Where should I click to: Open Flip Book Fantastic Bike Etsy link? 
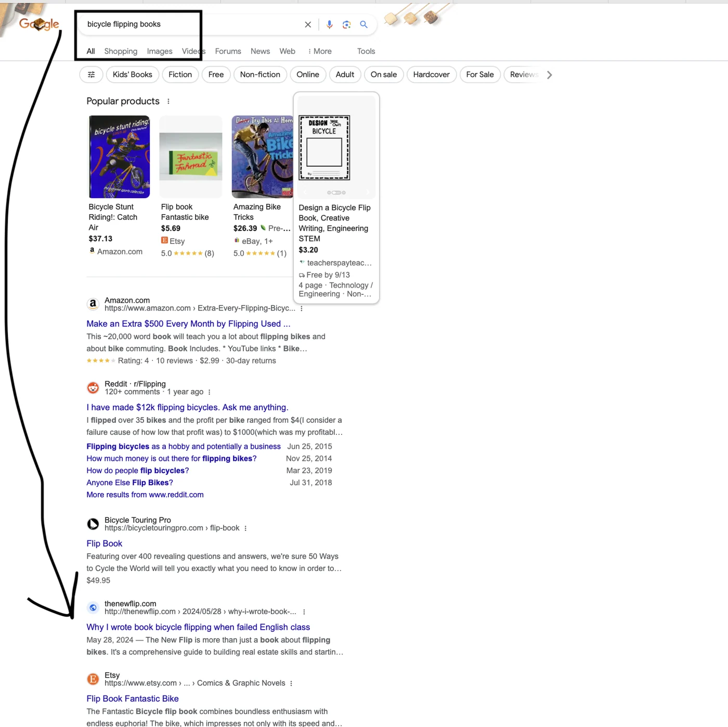click(x=133, y=698)
